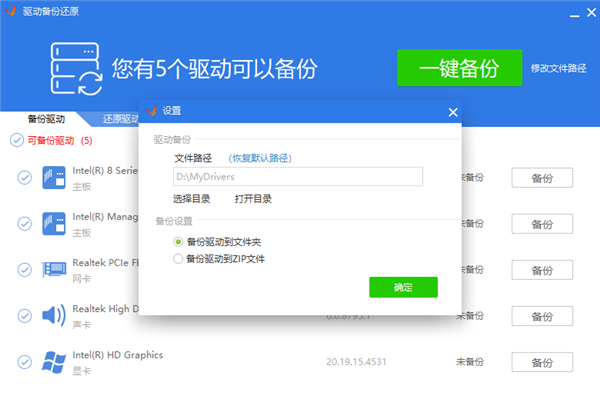The height and width of the screenshot is (415, 600).
Task: Uncheck the Intel(R) 8 Series driver checkbox
Action: 25,177
